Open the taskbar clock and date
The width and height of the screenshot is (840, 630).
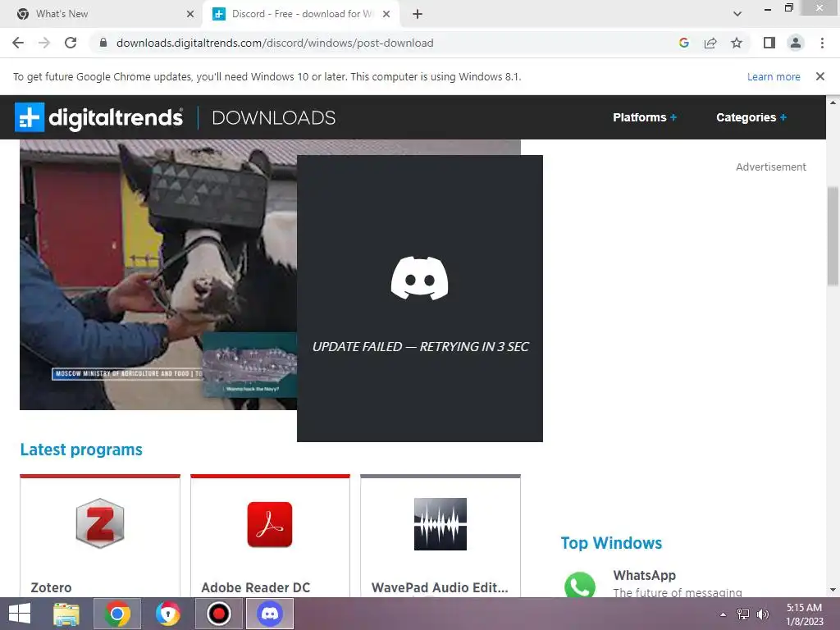805,614
